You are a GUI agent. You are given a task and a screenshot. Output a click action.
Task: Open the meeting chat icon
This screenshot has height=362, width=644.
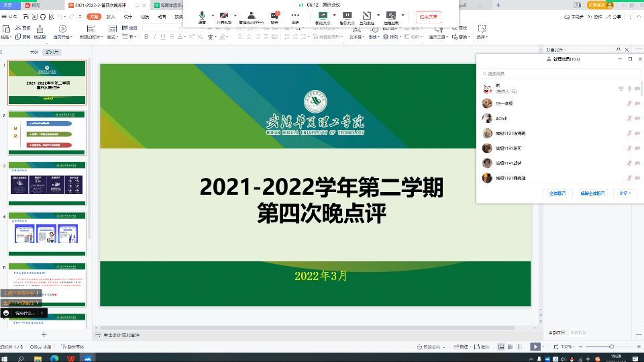click(x=275, y=17)
